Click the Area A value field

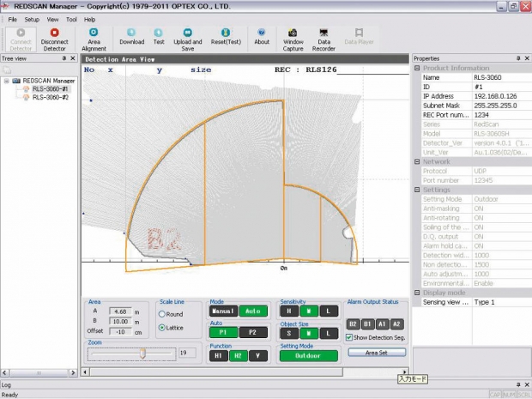click(x=120, y=311)
